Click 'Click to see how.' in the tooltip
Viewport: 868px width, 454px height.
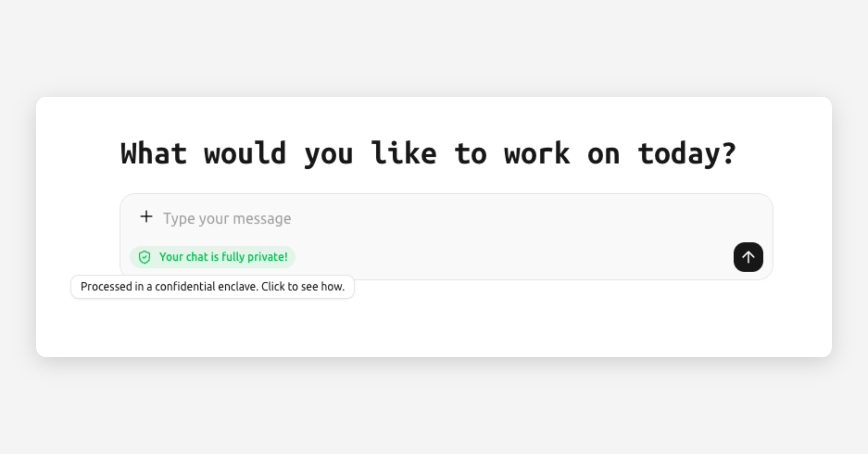point(303,287)
